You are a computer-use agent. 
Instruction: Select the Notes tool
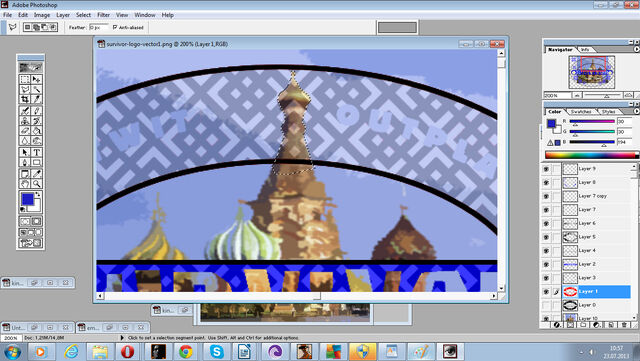(x=25, y=174)
